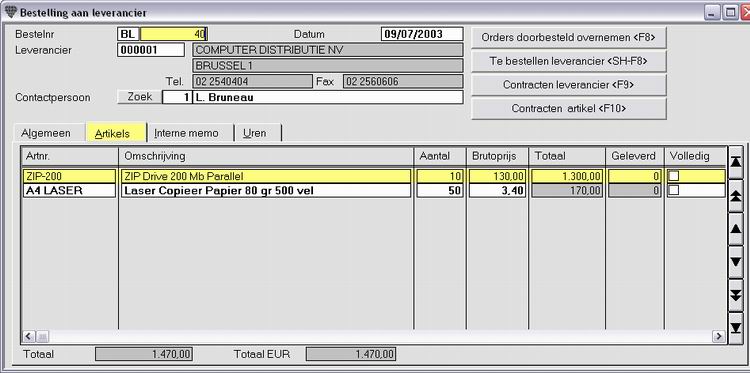
Task: Move up one row with single up arrow
Action: [736, 229]
